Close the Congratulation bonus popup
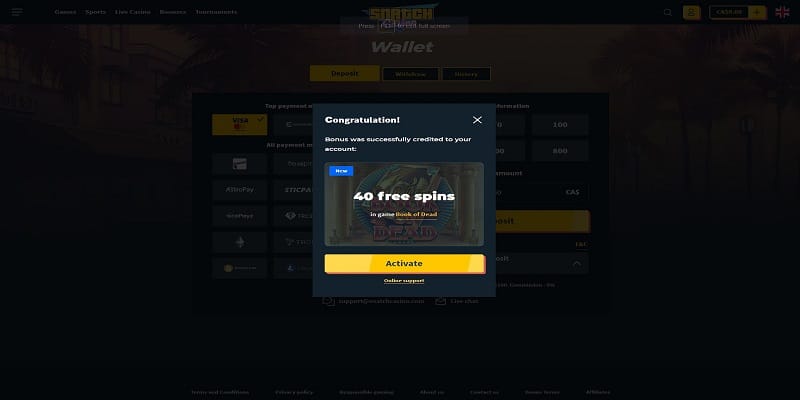The width and height of the screenshot is (800, 400). pyautogui.click(x=477, y=120)
